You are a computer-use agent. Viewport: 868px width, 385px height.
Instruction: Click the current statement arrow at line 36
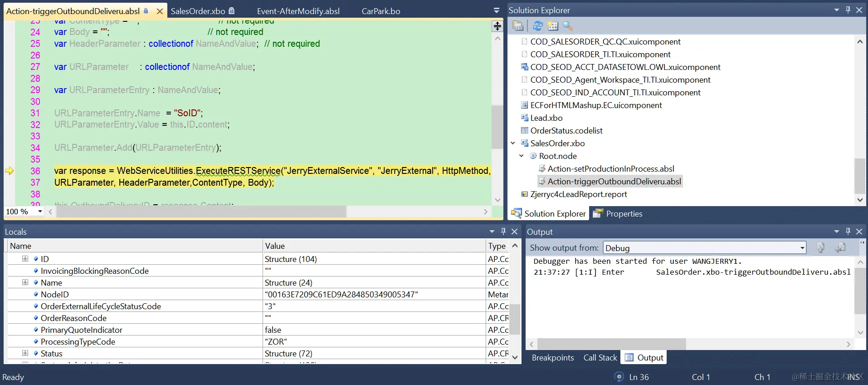pos(10,171)
